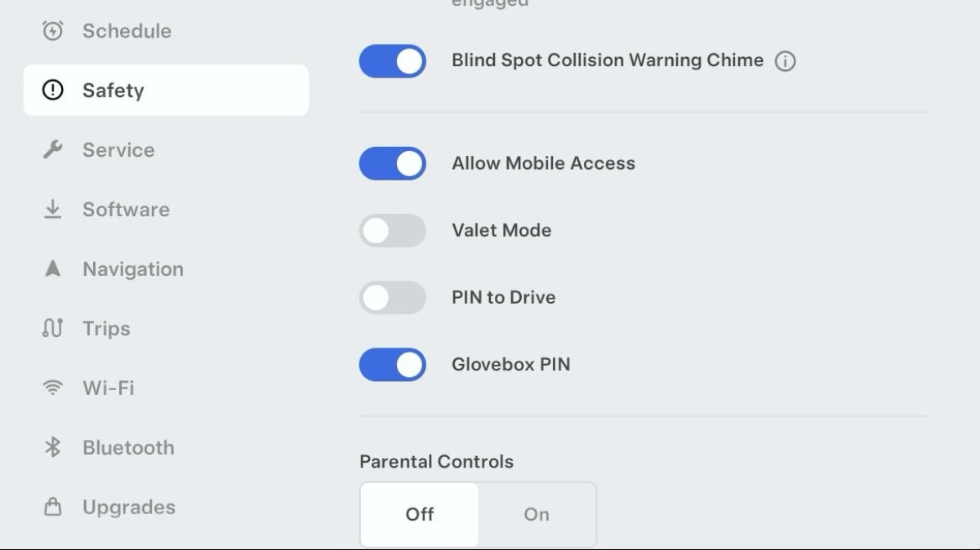The image size is (980, 550).
Task: Open info for Blind Spot Collision Warning Chime
Action: (x=785, y=61)
